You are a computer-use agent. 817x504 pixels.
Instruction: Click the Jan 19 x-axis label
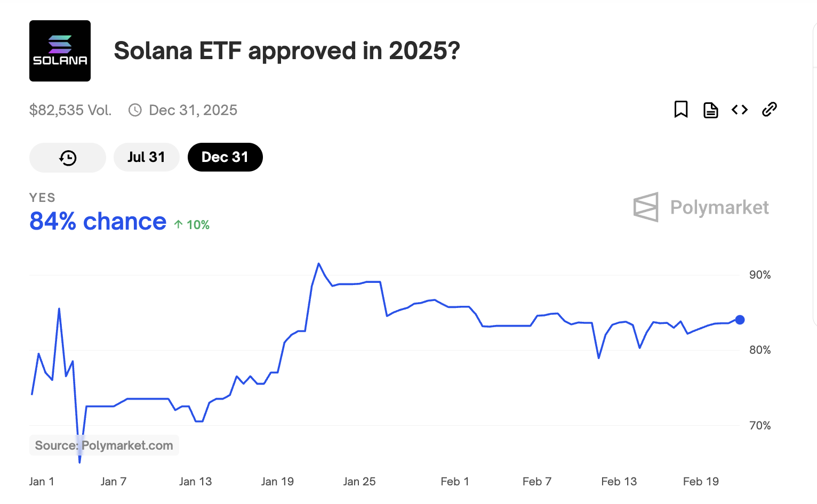point(277,482)
